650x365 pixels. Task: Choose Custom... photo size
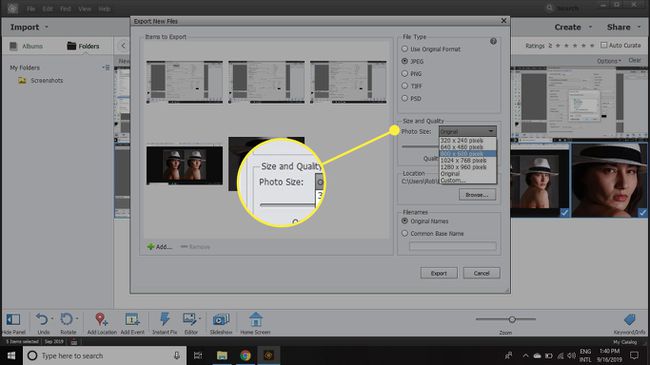click(x=453, y=180)
